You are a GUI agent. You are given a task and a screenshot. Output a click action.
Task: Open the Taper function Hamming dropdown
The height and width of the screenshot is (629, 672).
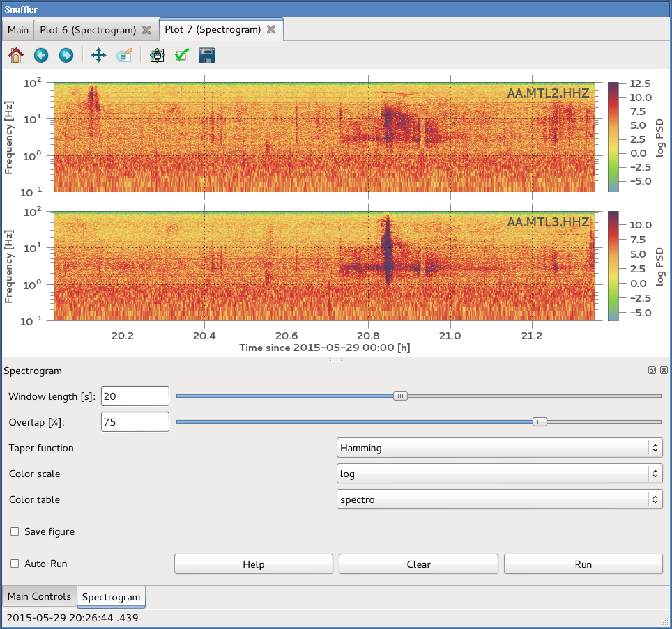tap(499, 448)
